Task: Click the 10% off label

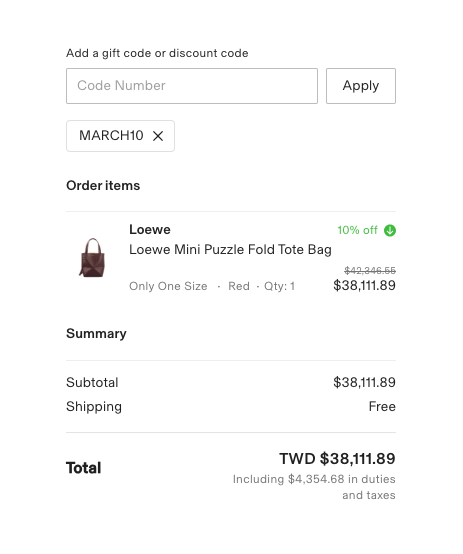Action: pyautogui.click(x=357, y=230)
